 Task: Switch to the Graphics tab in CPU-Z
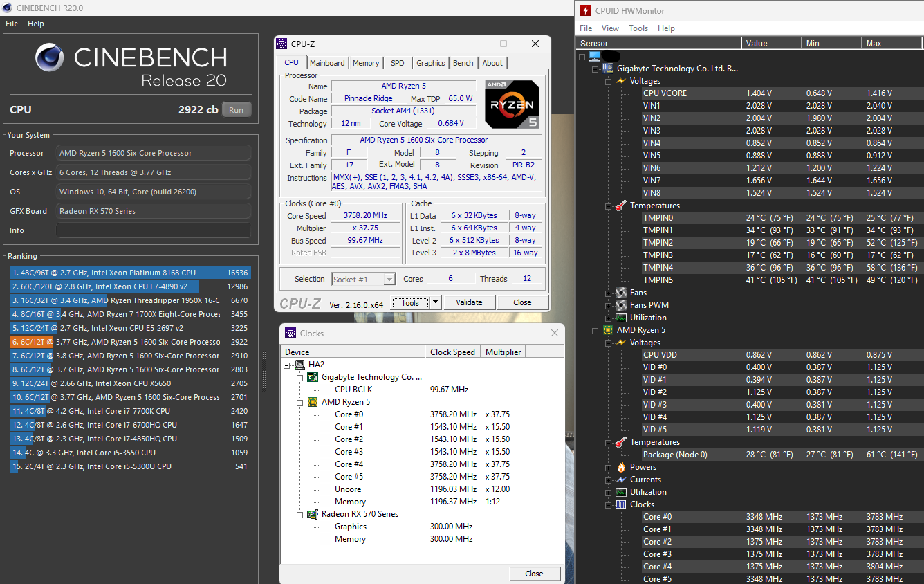tap(431, 63)
